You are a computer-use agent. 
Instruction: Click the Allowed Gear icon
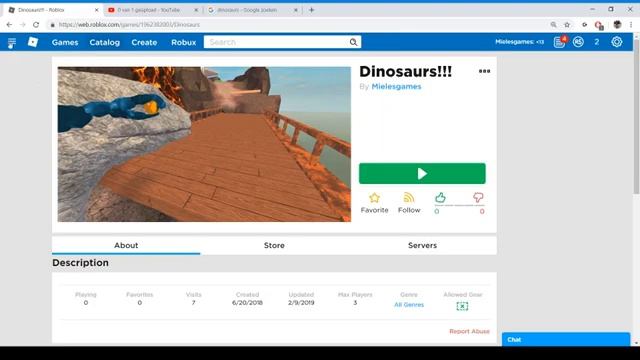point(462,306)
